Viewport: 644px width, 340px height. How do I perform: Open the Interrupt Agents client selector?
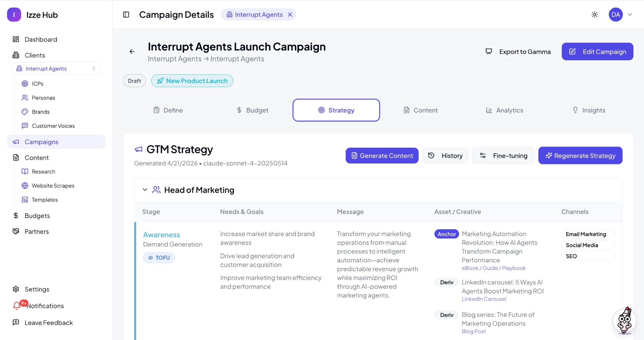pyautogui.click(x=56, y=68)
